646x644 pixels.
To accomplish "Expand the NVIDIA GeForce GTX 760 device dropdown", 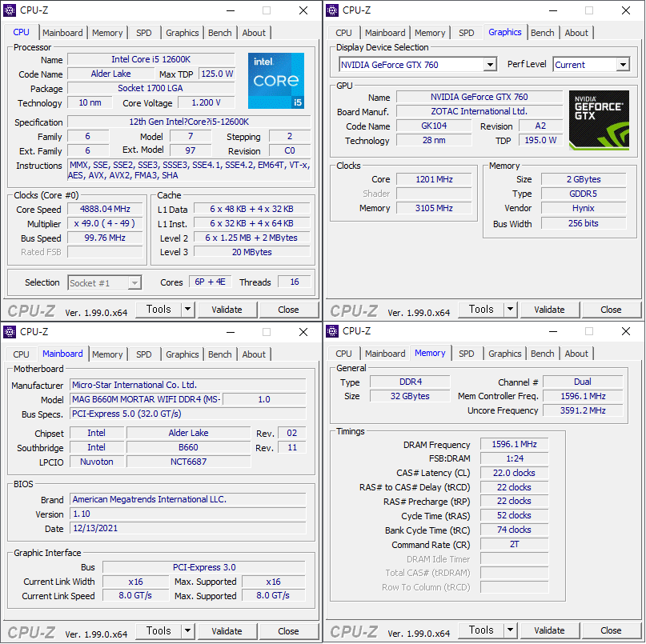I will tap(490, 65).
